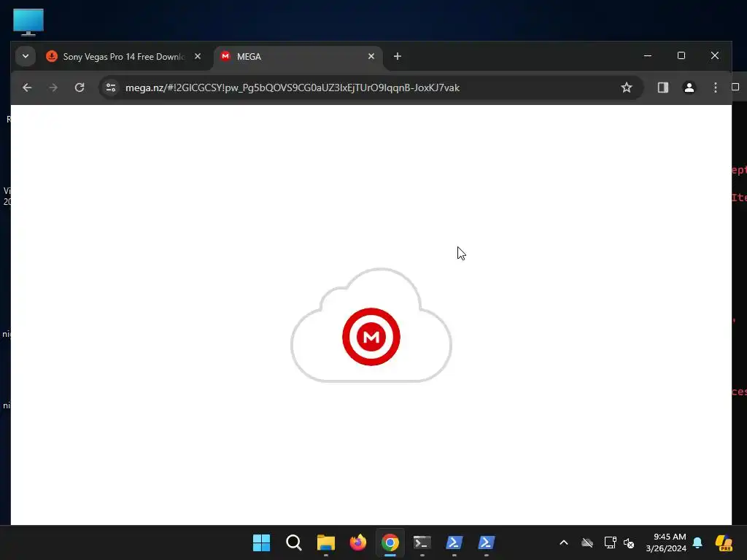View site information for mega.nz
The width and height of the screenshot is (747, 560).
click(111, 87)
